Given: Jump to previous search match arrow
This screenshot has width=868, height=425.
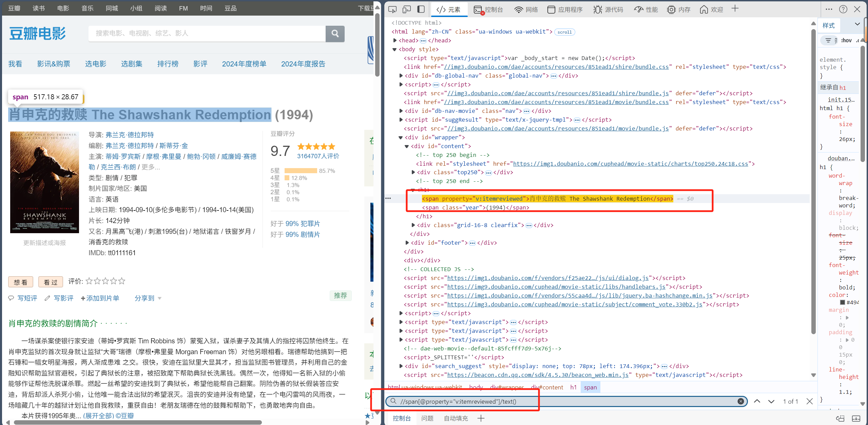Looking at the screenshot, I should [x=757, y=401].
